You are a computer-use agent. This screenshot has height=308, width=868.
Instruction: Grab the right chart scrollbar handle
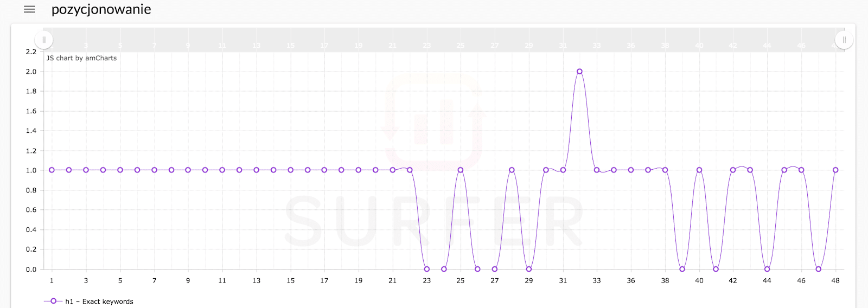(x=844, y=40)
